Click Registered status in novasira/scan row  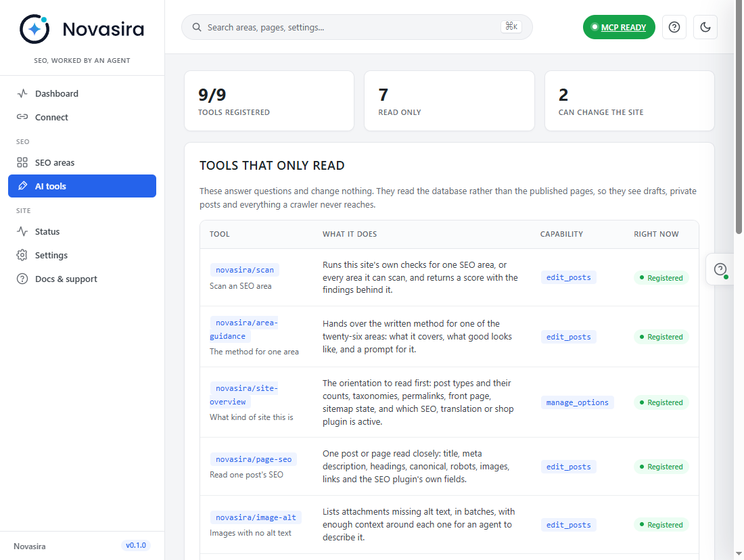click(661, 277)
